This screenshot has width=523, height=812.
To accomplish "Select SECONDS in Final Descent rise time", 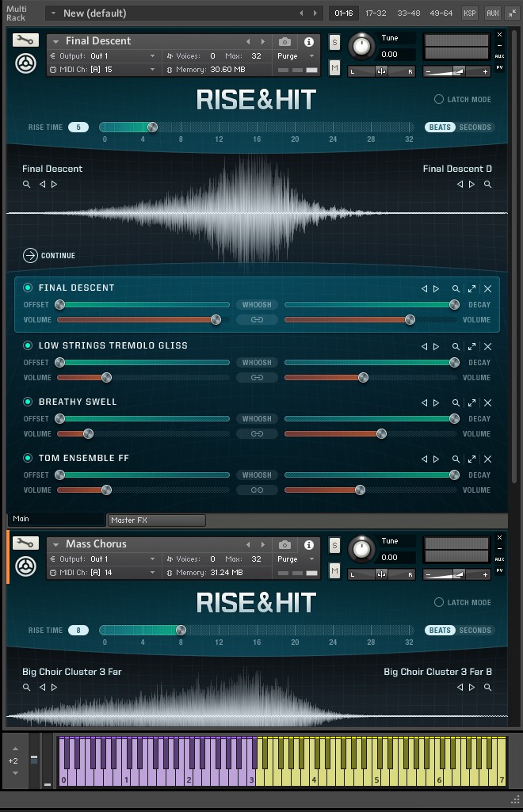I will click(x=475, y=127).
